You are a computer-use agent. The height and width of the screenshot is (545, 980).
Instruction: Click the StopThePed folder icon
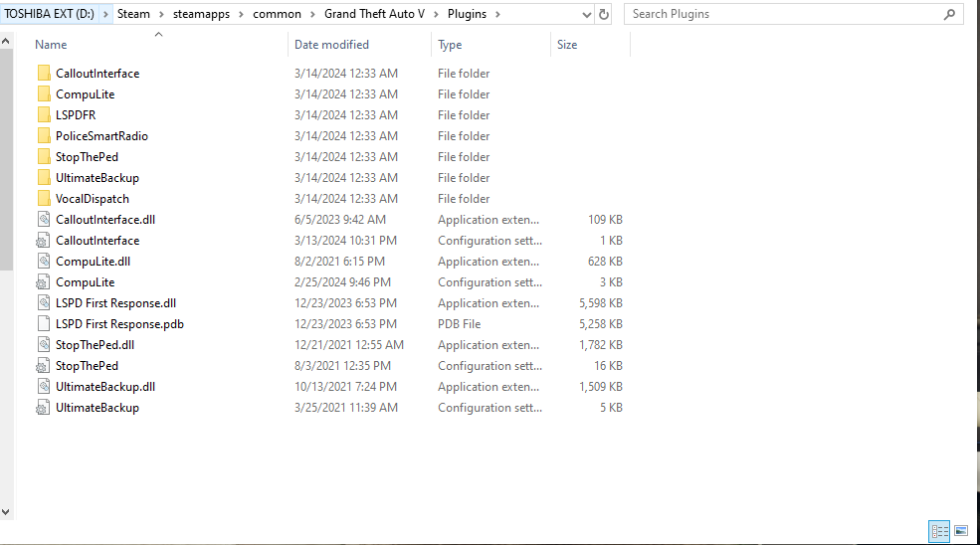(x=44, y=157)
